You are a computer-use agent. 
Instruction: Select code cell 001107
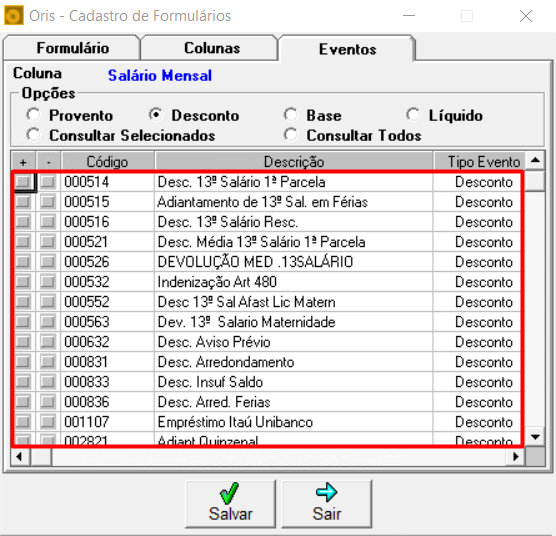(x=107, y=422)
